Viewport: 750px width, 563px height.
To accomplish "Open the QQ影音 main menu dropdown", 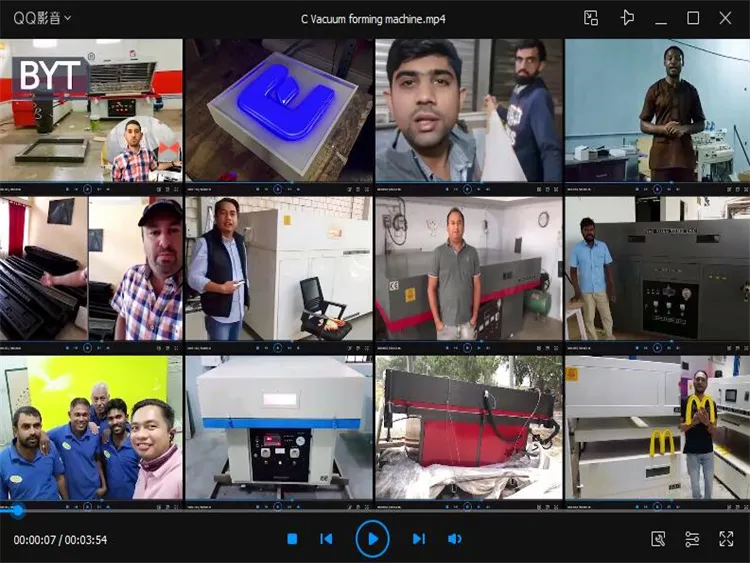I will 42,18.
